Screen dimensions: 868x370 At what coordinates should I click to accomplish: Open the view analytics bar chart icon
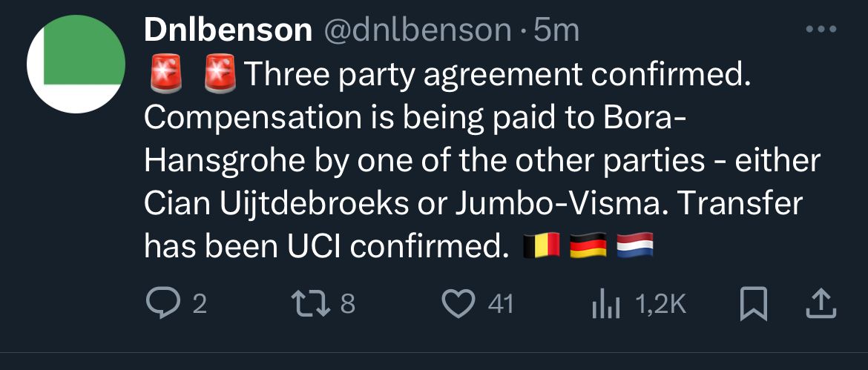coord(604,304)
